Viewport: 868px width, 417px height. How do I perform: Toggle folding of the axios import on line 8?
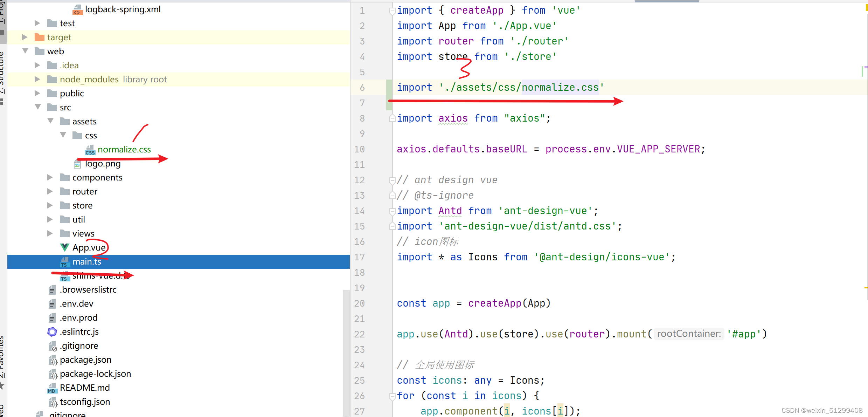[392, 118]
